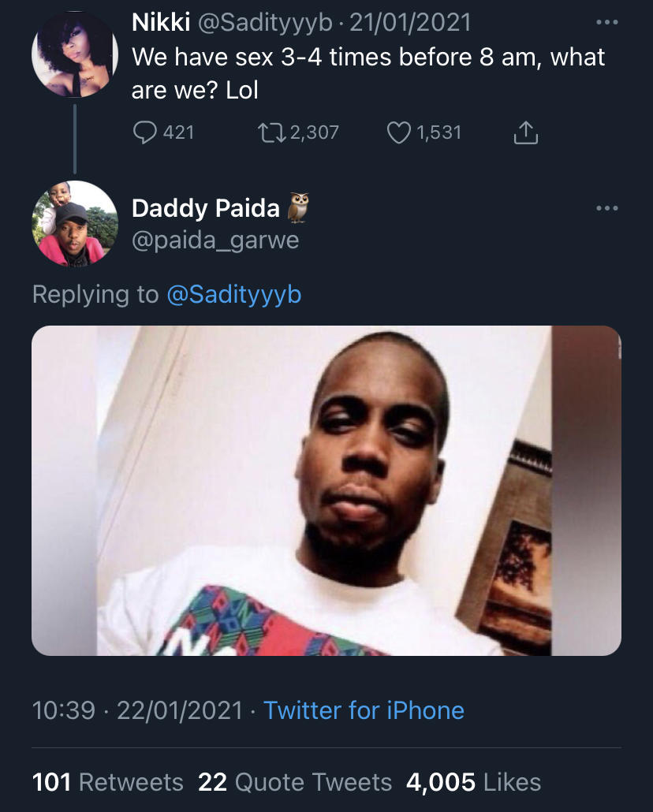
Task: Click the Daddy Paida display name
Action: pyautogui.click(x=206, y=208)
